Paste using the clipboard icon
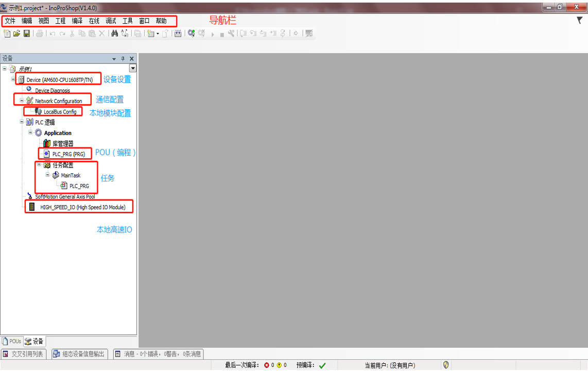The height and width of the screenshot is (371, 588). 92,34
